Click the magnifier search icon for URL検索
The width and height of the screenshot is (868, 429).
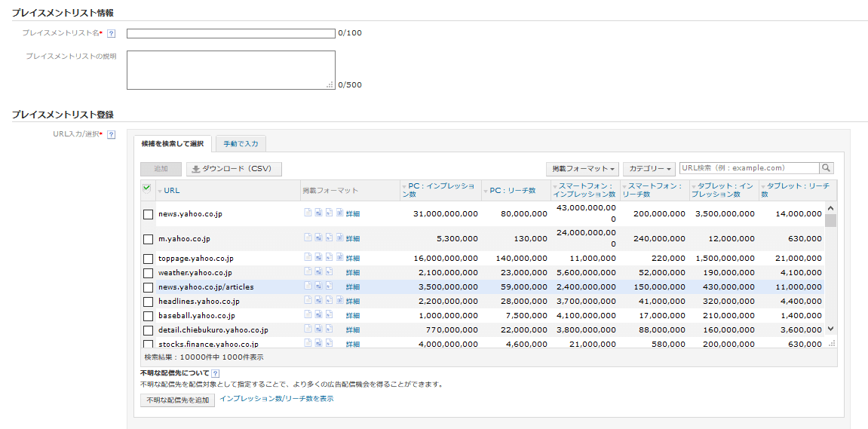(x=827, y=167)
